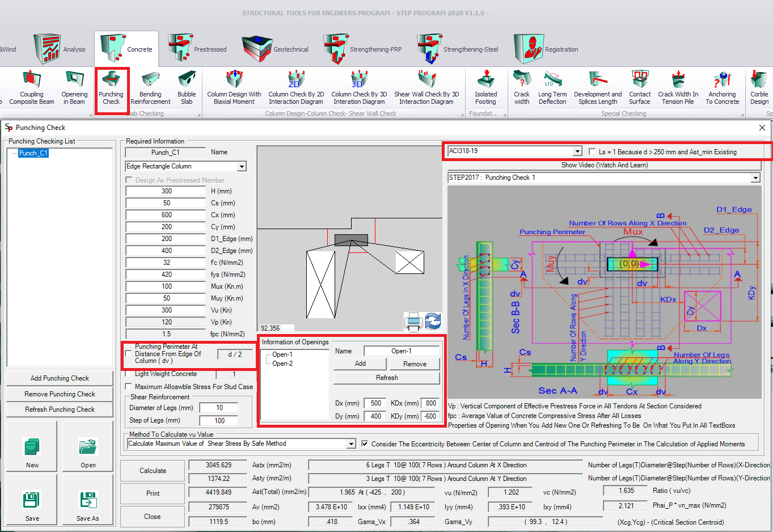Viewport: 773px width, 532px height.
Task: Enable Maximum Allowable Stress For Stud Case
Action: (x=129, y=386)
